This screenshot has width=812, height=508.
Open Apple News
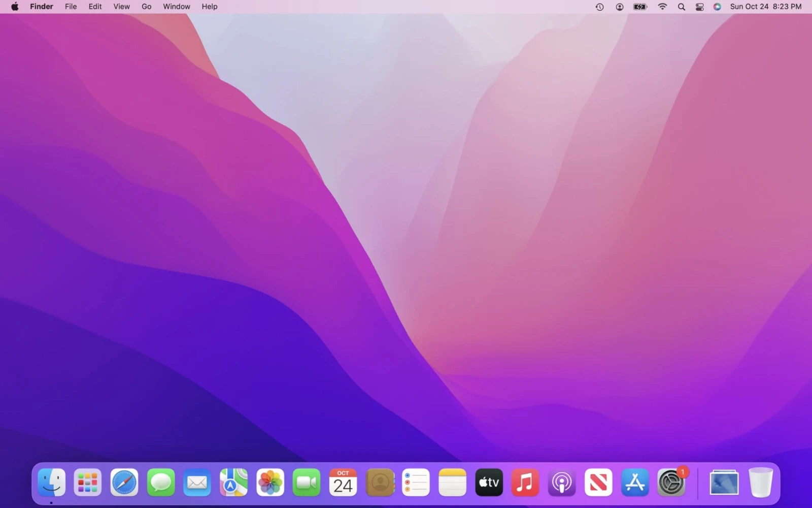(598, 483)
